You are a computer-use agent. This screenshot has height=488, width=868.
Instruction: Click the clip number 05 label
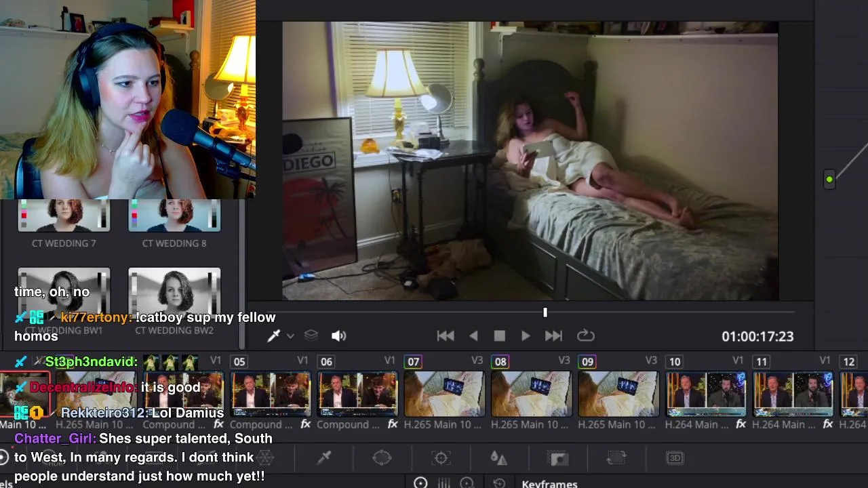(x=239, y=362)
